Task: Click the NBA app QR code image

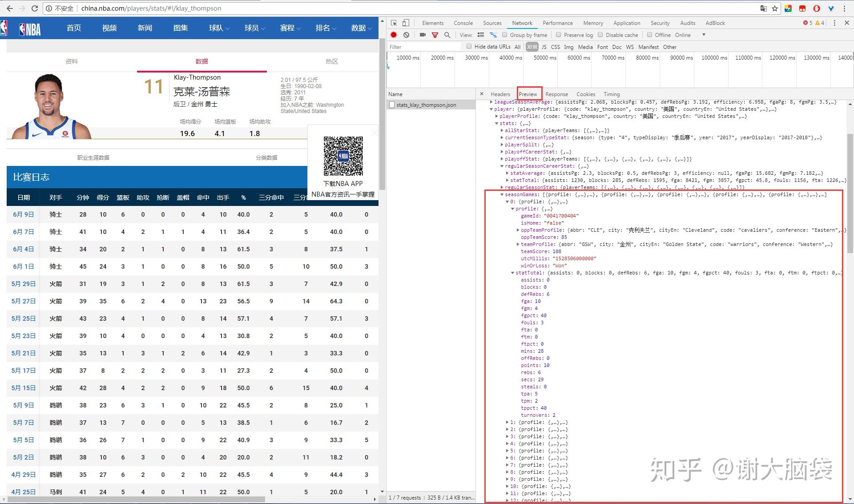Action: point(343,156)
